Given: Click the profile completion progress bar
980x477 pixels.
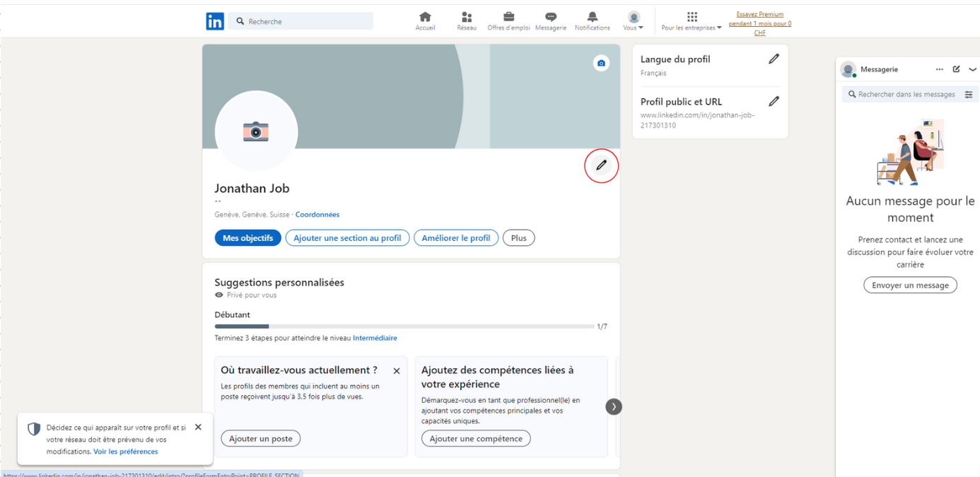Looking at the screenshot, I should pyautogui.click(x=404, y=326).
